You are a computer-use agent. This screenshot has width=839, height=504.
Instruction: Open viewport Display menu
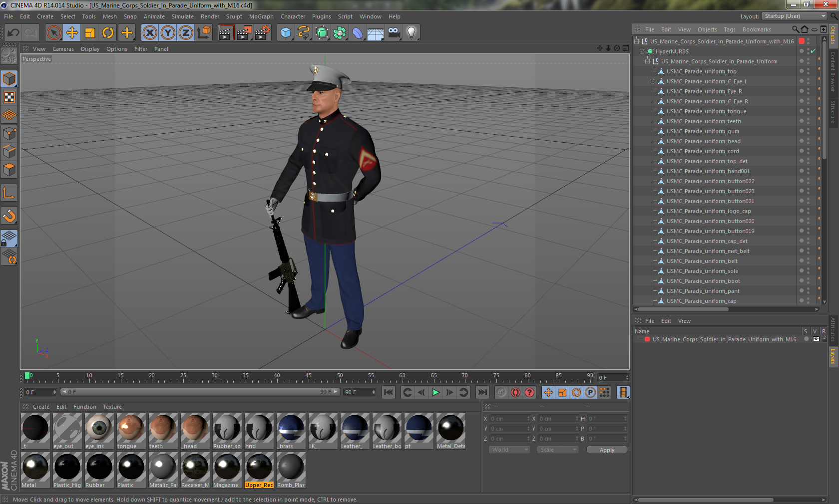point(90,49)
